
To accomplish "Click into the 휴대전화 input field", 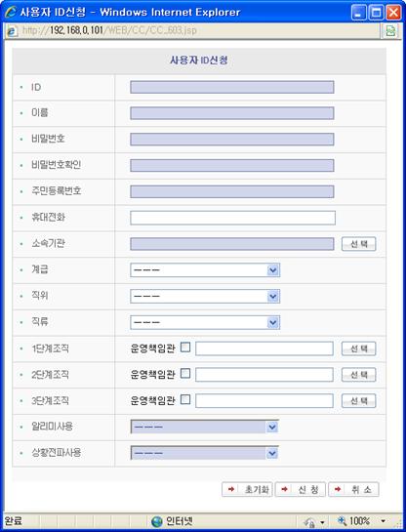I will [232, 218].
